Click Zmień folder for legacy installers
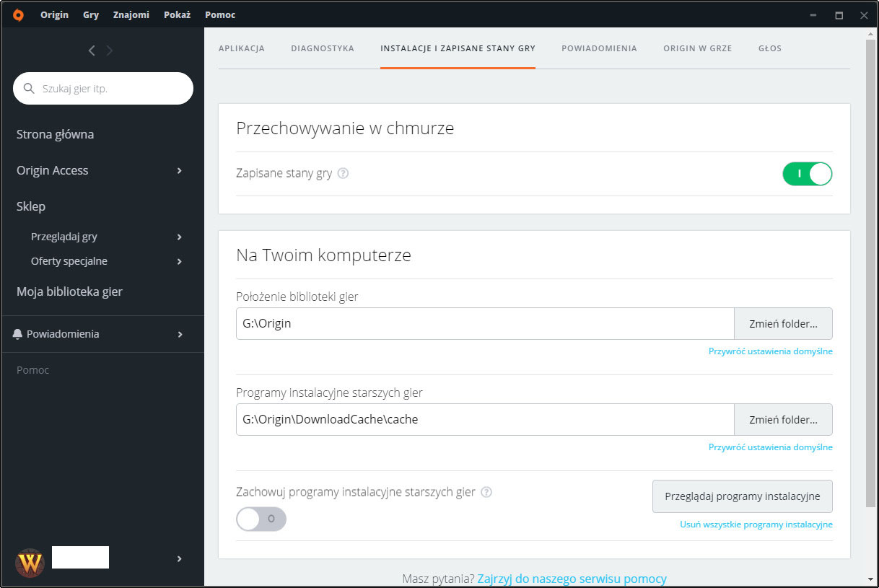 point(784,420)
